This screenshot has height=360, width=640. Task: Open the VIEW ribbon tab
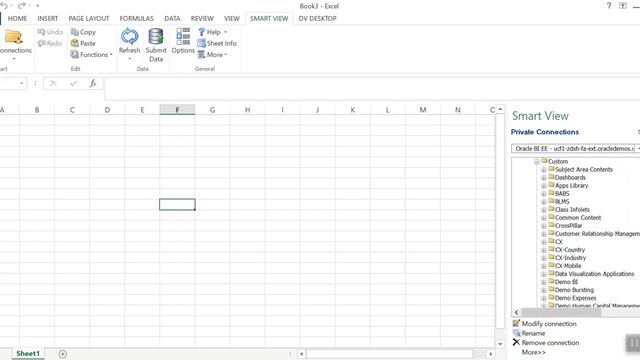[x=231, y=18]
